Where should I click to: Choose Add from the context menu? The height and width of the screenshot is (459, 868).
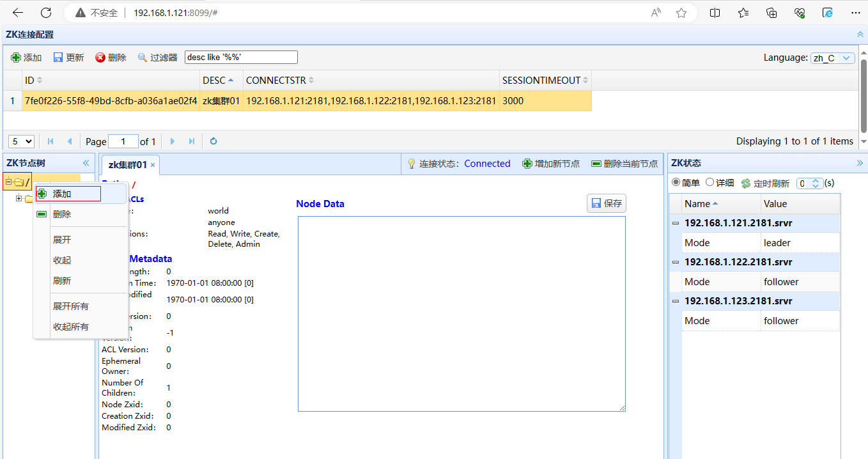point(62,194)
